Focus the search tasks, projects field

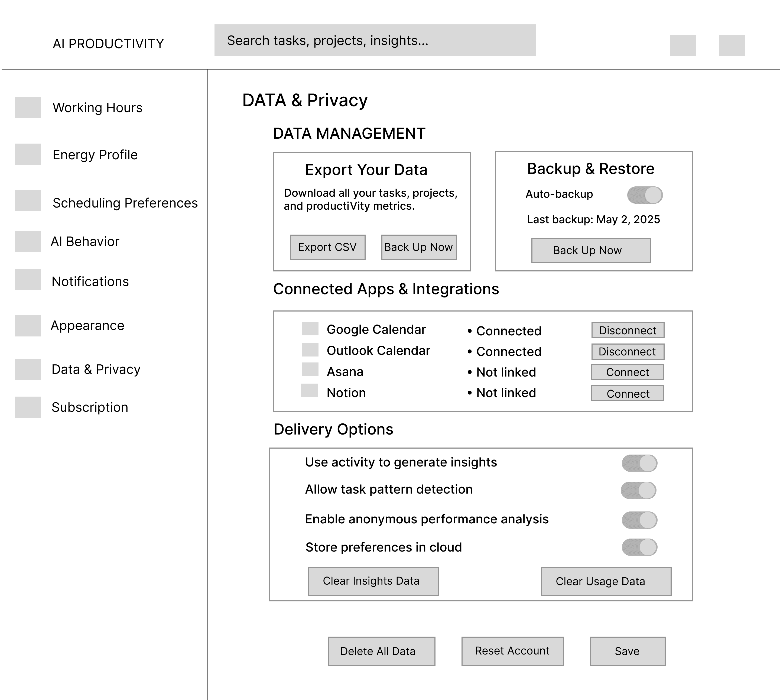375,40
